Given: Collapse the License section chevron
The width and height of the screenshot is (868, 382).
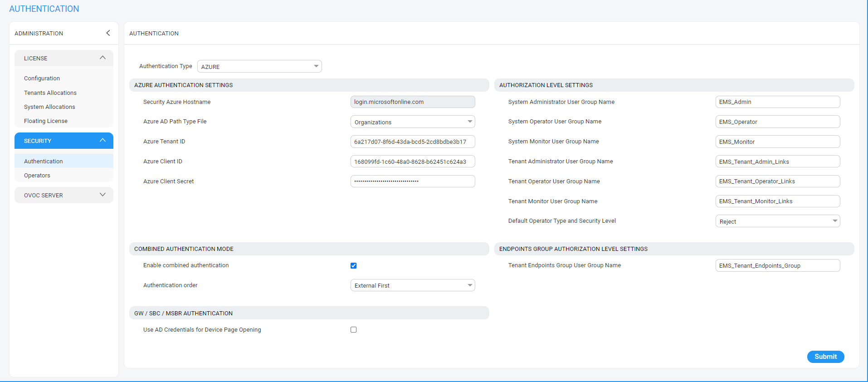Looking at the screenshot, I should pos(102,58).
